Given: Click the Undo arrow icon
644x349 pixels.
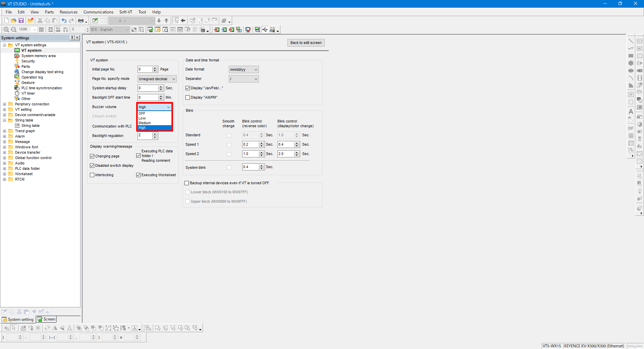Looking at the screenshot, I should click(x=64, y=21).
